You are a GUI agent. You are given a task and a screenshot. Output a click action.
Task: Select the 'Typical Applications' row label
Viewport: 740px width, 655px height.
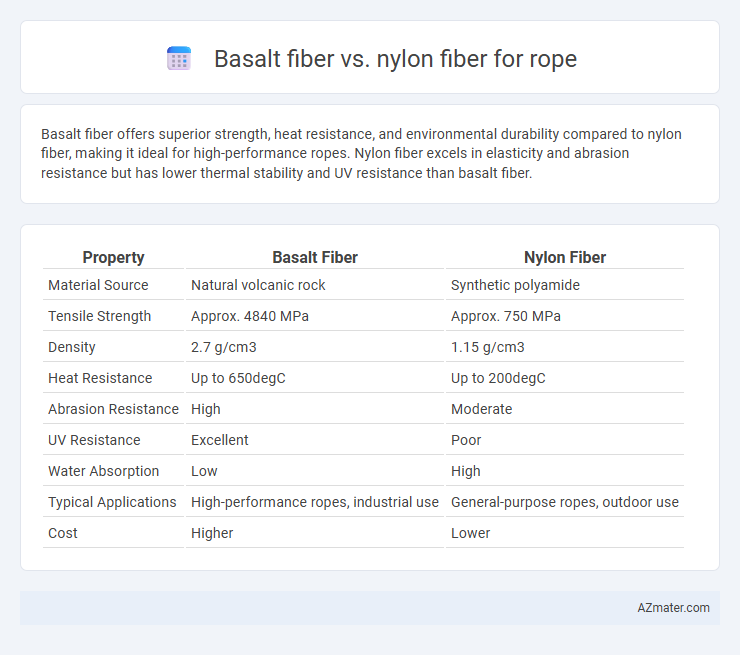[112, 502]
